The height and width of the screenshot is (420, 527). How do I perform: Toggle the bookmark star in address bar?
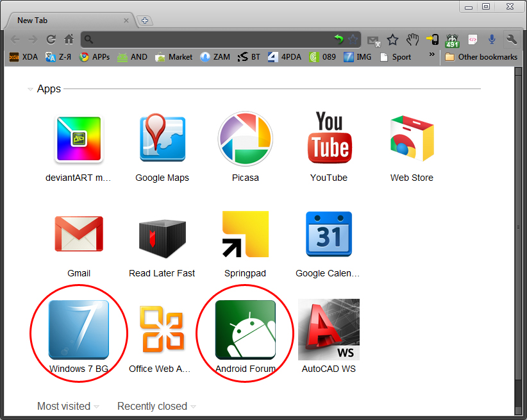tap(353, 40)
